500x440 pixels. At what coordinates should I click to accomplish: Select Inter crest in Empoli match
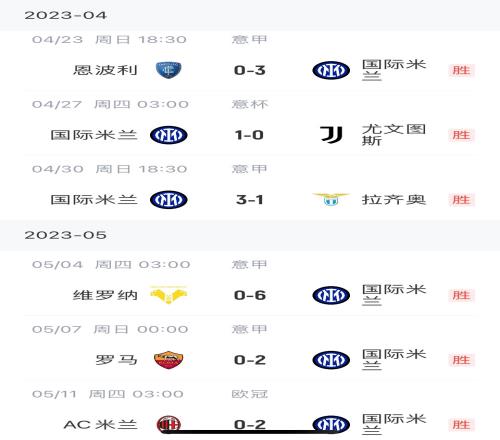tap(331, 70)
